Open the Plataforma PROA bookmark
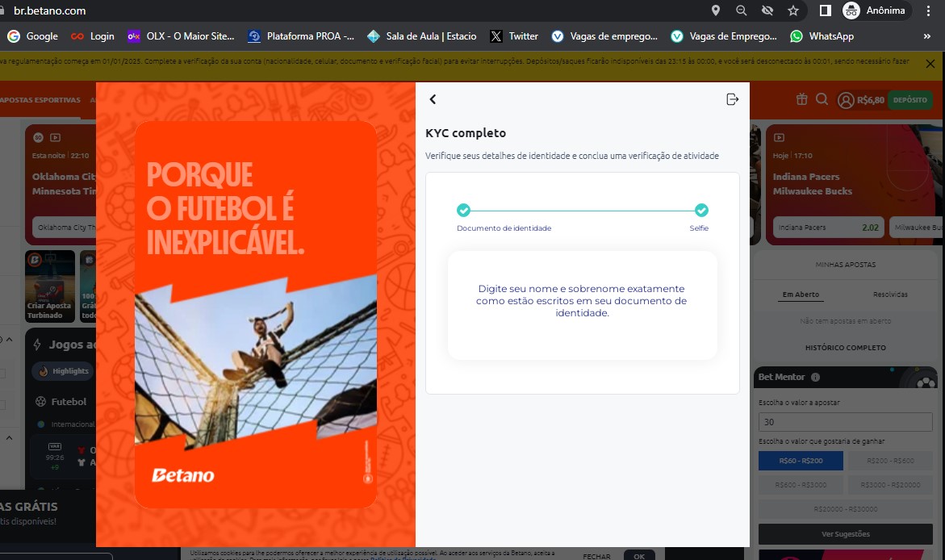945x560 pixels. (301, 36)
